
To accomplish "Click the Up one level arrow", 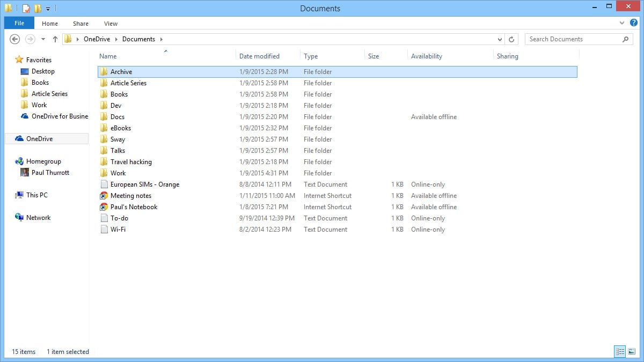I will pos(55,39).
